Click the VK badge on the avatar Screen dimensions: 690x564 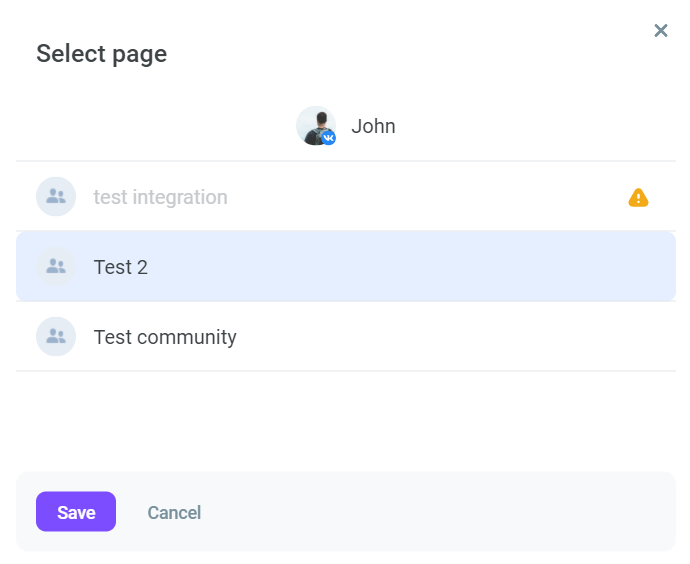click(329, 138)
